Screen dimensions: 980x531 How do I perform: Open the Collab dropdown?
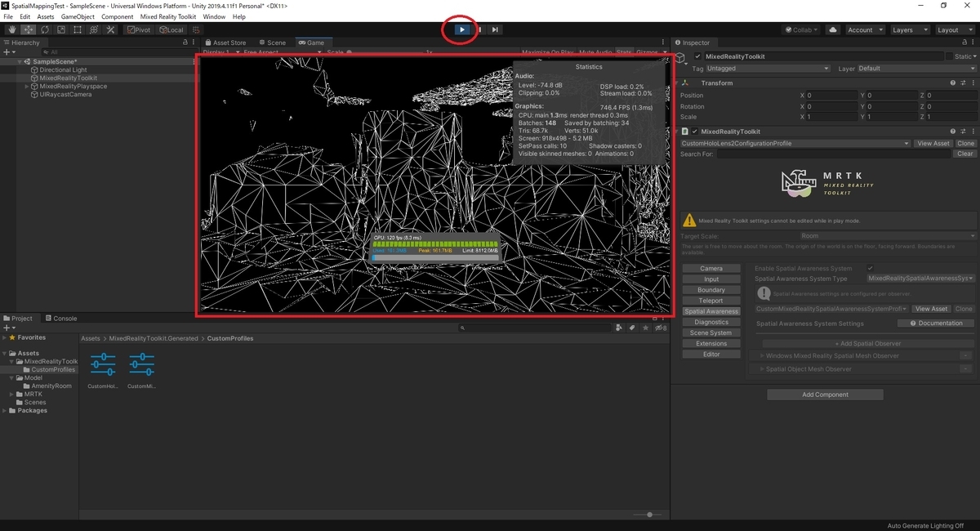tap(803, 30)
